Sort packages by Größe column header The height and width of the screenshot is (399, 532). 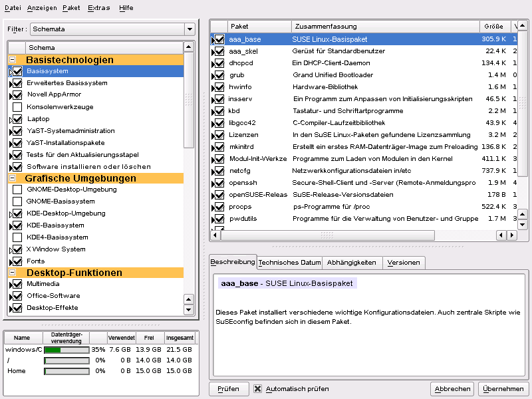493,27
